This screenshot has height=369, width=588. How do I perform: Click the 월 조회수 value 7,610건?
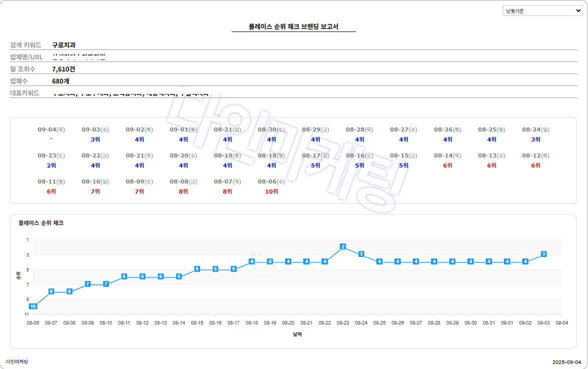tap(64, 69)
